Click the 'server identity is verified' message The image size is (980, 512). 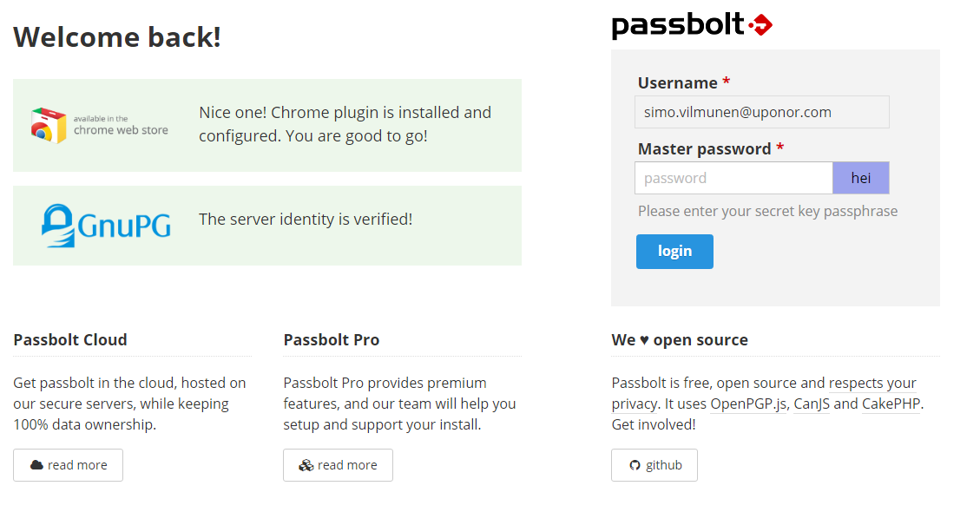306,220
